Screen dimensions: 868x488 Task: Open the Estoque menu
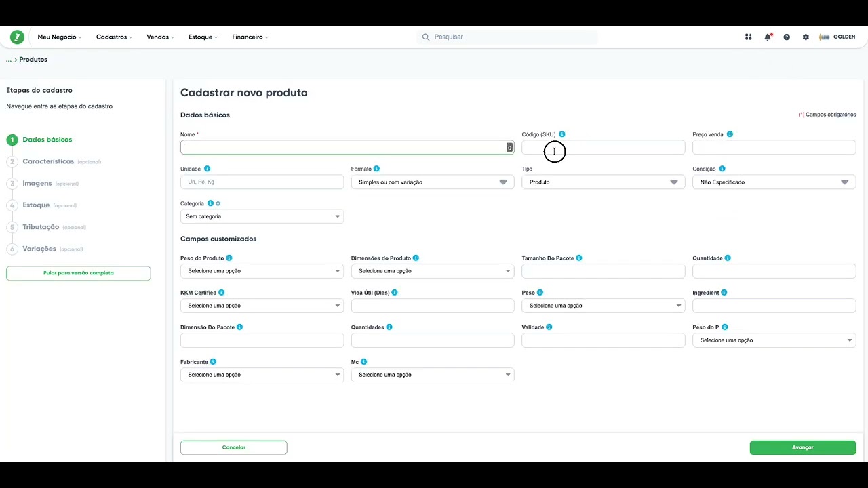203,37
